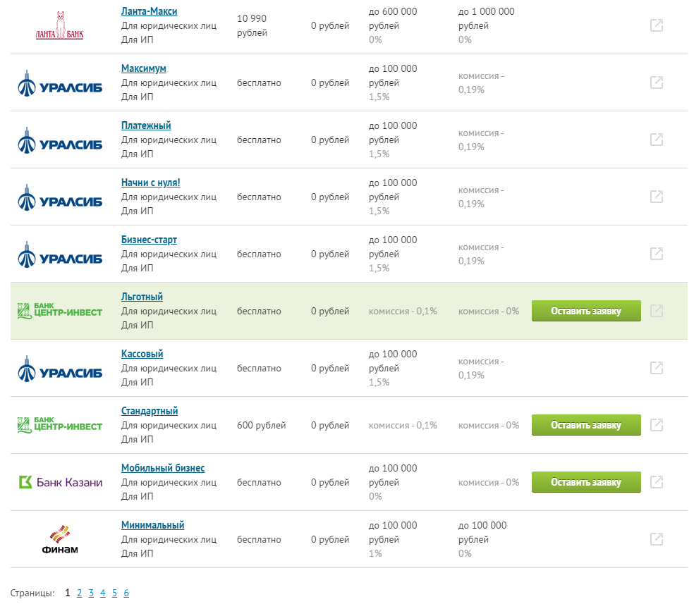Click Оставить заявку for Льготный tariff
The image size is (694, 616).
click(586, 311)
